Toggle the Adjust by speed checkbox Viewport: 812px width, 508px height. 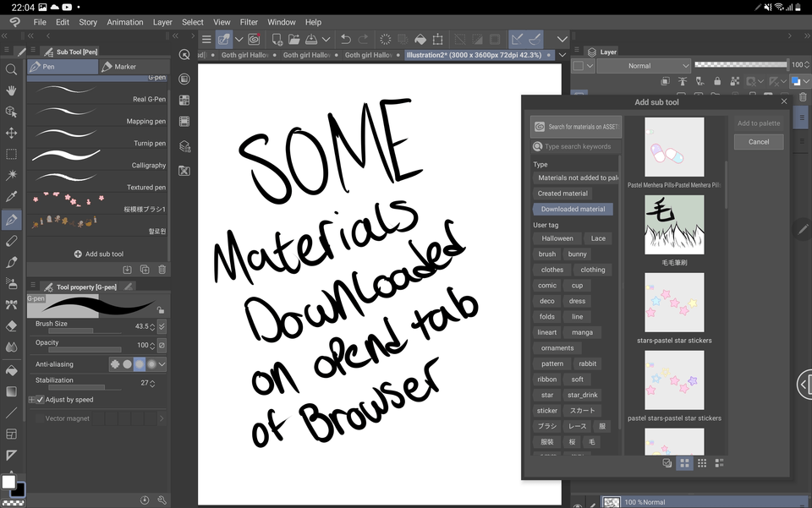40,399
